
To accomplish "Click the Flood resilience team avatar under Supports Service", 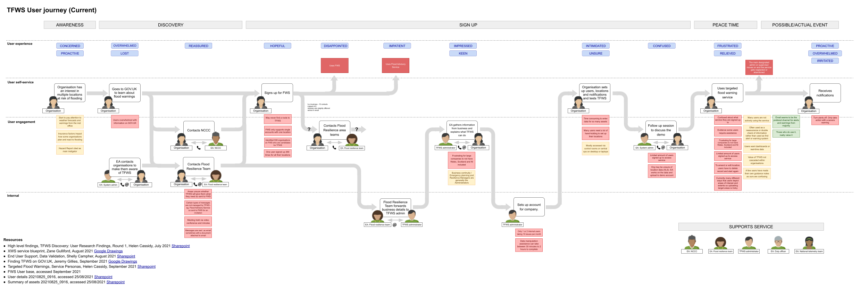I will (x=720, y=243).
